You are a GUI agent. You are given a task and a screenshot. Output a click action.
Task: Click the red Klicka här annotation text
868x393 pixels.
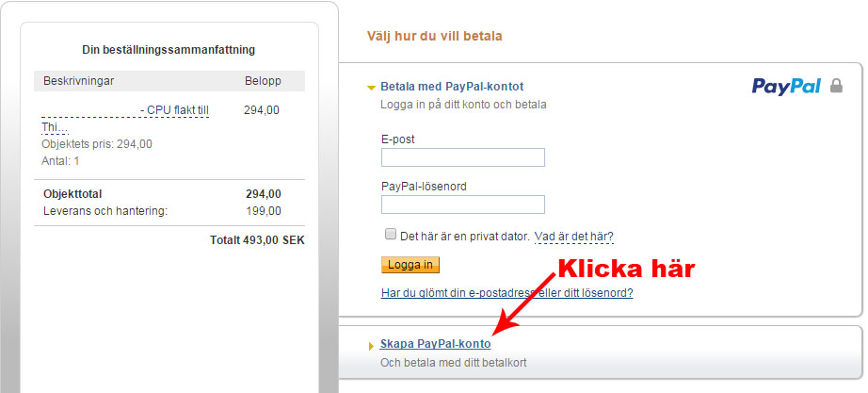(x=627, y=269)
